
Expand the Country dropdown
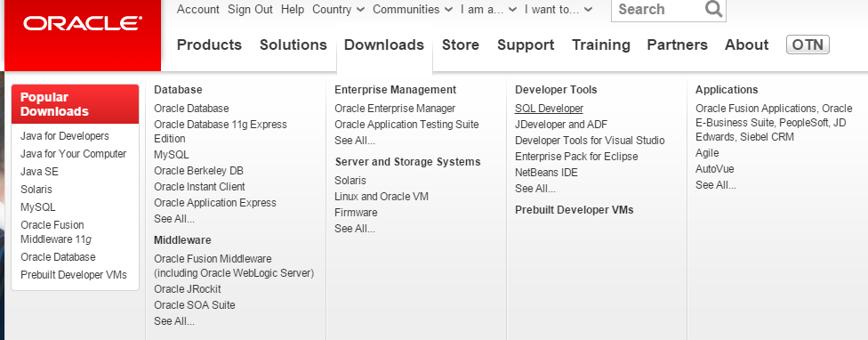point(338,10)
